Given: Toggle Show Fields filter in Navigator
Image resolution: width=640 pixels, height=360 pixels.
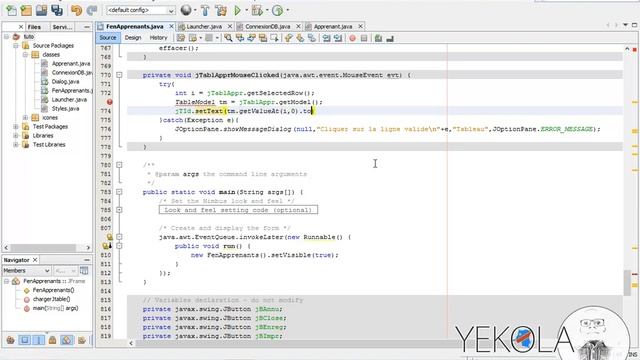Looking at the screenshot, I should tap(24, 340).
